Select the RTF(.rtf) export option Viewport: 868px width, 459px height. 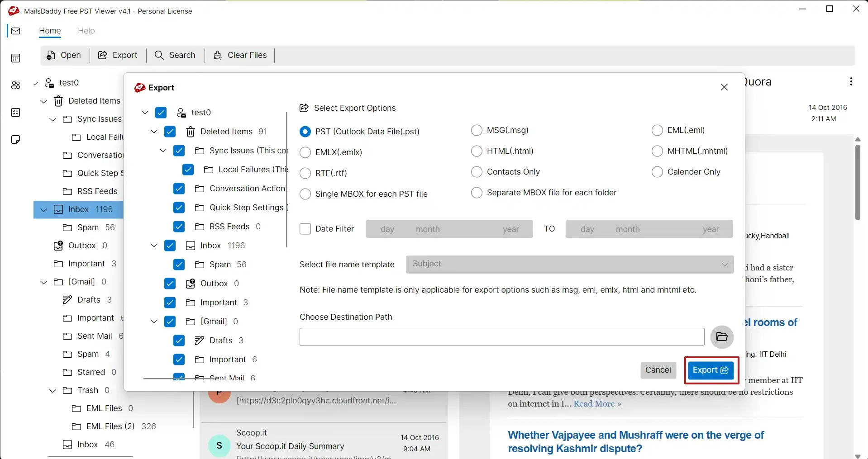[305, 173]
